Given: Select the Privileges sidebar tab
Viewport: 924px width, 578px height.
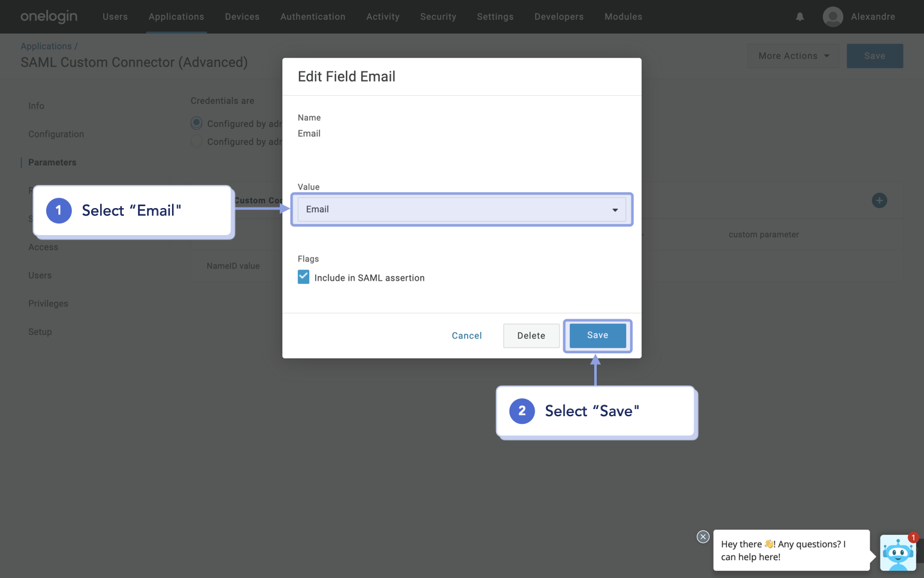Looking at the screenshot, I should pyautogui.click(x=48, y=303).
